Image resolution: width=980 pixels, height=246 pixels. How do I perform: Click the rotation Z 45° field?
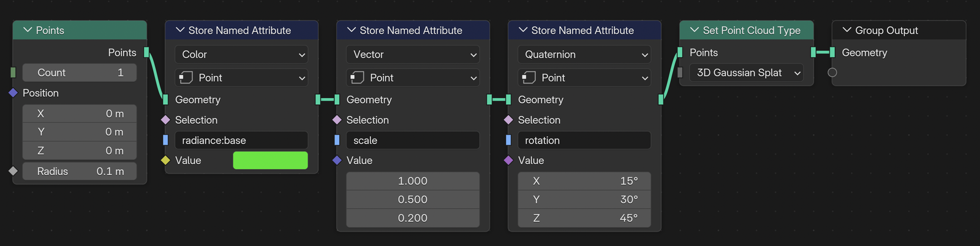[584, 218]
